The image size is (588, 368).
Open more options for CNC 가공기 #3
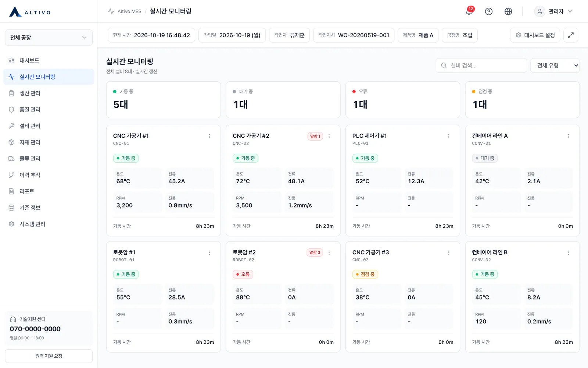[x=449, y=253]
